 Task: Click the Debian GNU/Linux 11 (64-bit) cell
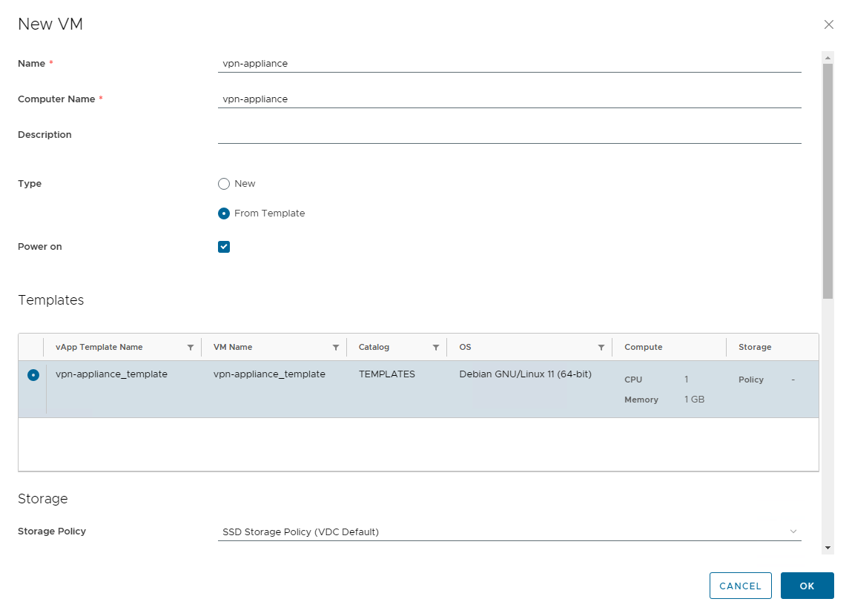pyautogui.click(x=525, y=374)
